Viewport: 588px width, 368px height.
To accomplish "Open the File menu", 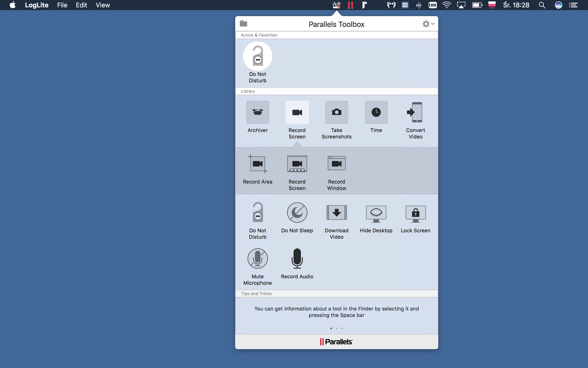I will 62,5.
